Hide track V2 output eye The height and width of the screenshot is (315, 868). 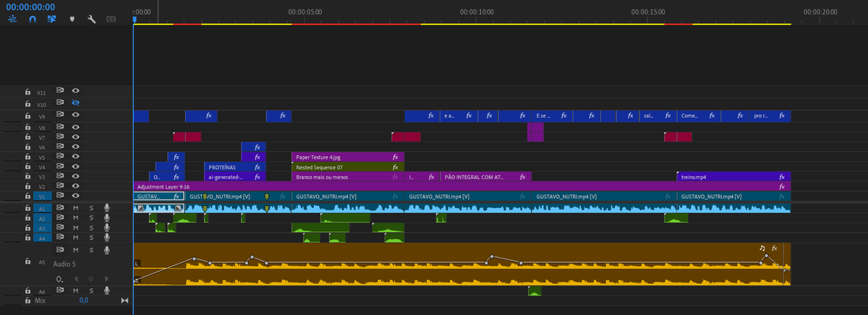75,186
